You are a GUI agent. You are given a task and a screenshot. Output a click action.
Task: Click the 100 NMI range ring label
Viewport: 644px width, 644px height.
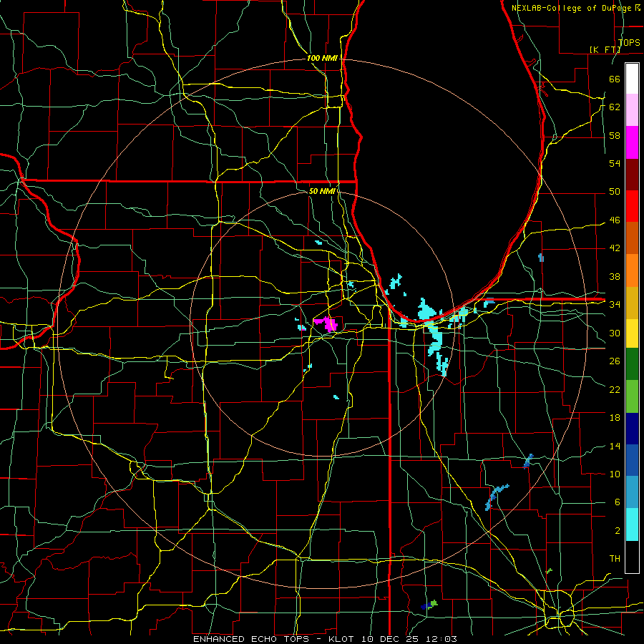(x=322, y=59)
